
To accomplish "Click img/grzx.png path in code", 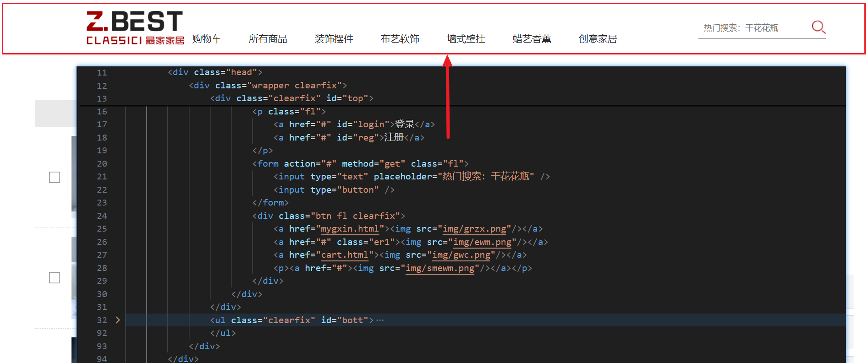I will click(474, 229).
